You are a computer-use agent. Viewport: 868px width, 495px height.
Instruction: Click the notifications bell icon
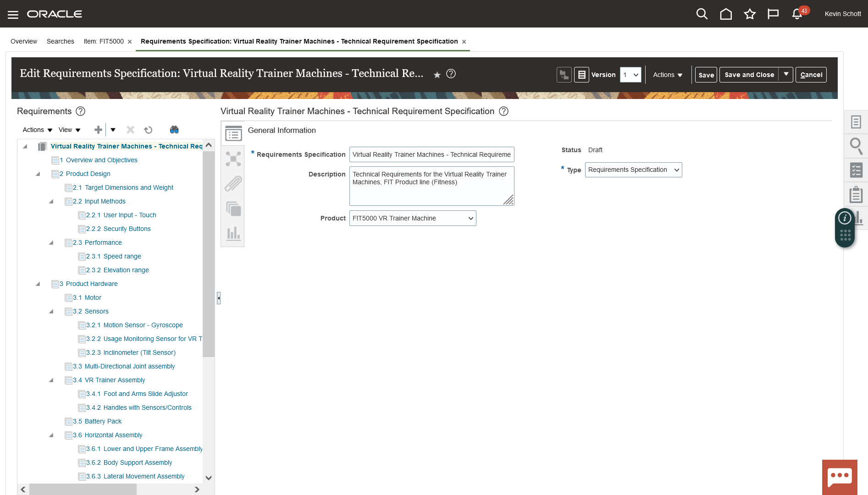point(797,14)
